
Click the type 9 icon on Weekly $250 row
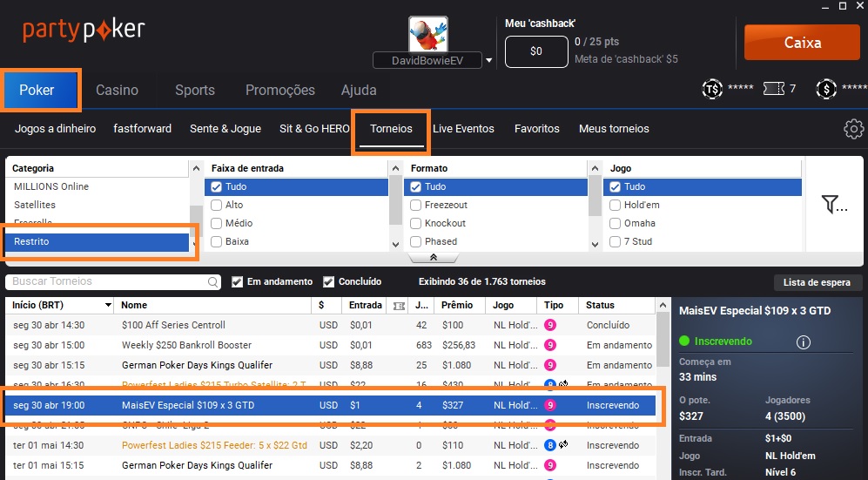click(549, 345)
